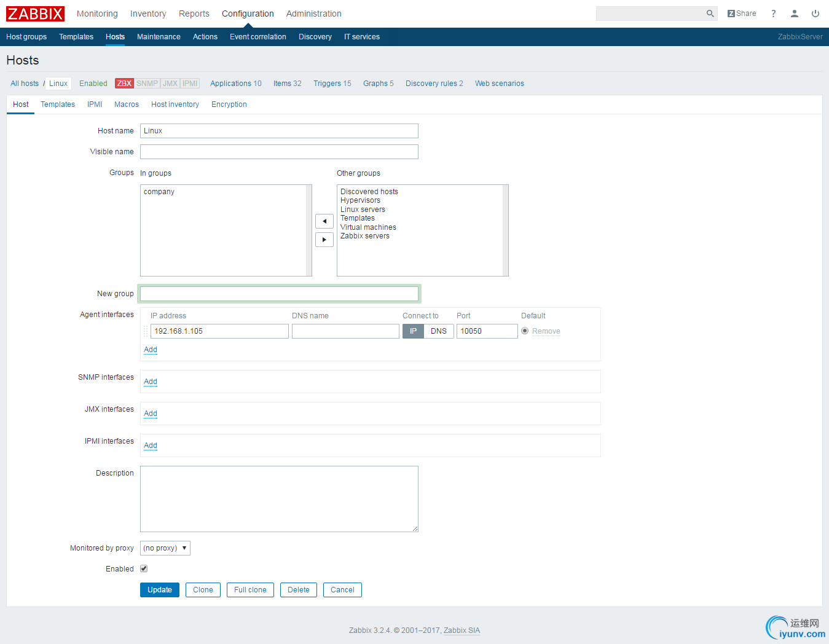This screenshot has width=829, height=644.
Task: Remove the agent interface
Action: pyautogui.click(x=546, y=331)
